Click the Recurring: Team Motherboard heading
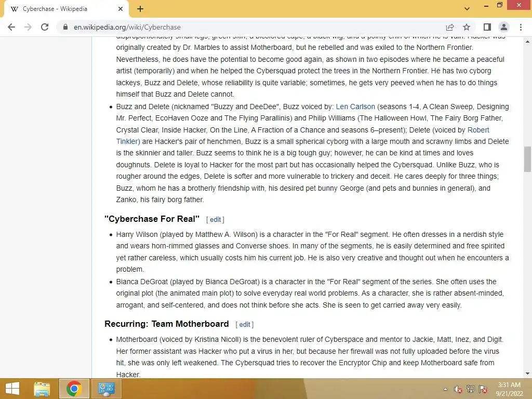This screenshot has width=532, height=399. (167, 324)
